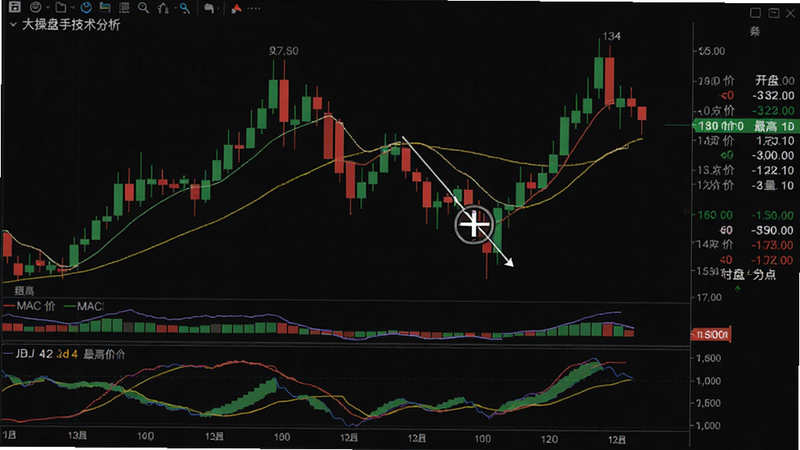Collapse the 大操盘手技术分析 chevron
Viewport: 800px width, 450px height.
tap(13, 24)
